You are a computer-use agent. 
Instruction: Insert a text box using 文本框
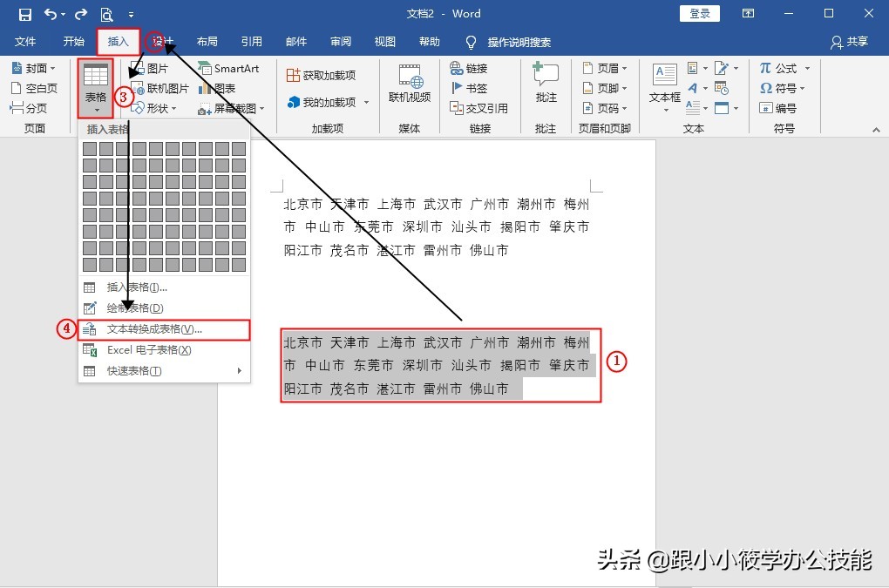click(x=663, y=90)
